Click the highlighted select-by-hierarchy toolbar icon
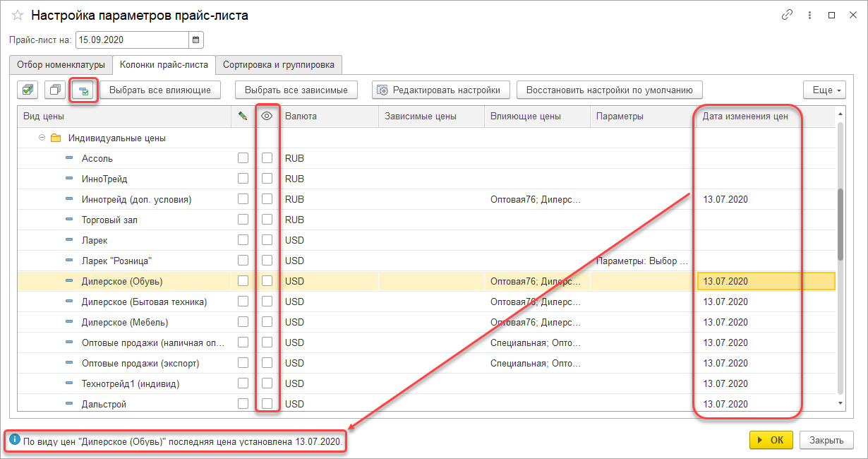This screenshot has height=459, width=868. pyautogui.click(x=83, y=90)
